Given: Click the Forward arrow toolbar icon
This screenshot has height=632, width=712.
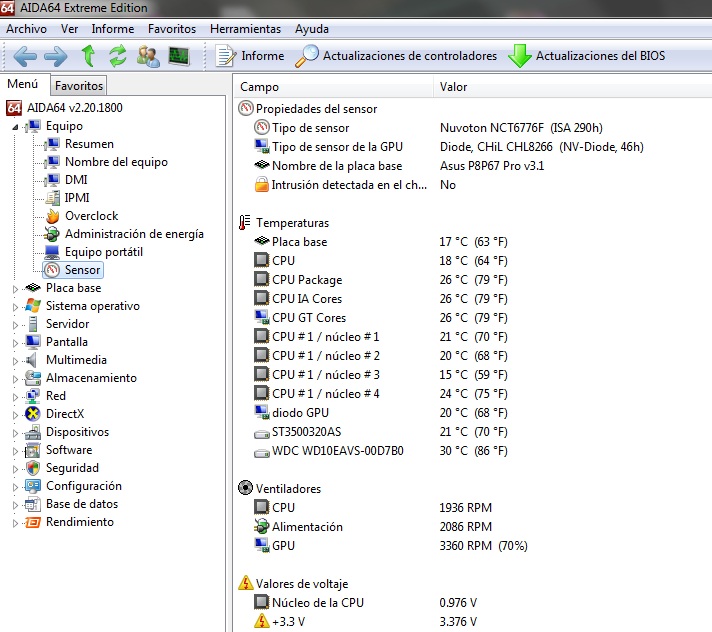Looking at the screenshot, I should (x=56, y=56).
